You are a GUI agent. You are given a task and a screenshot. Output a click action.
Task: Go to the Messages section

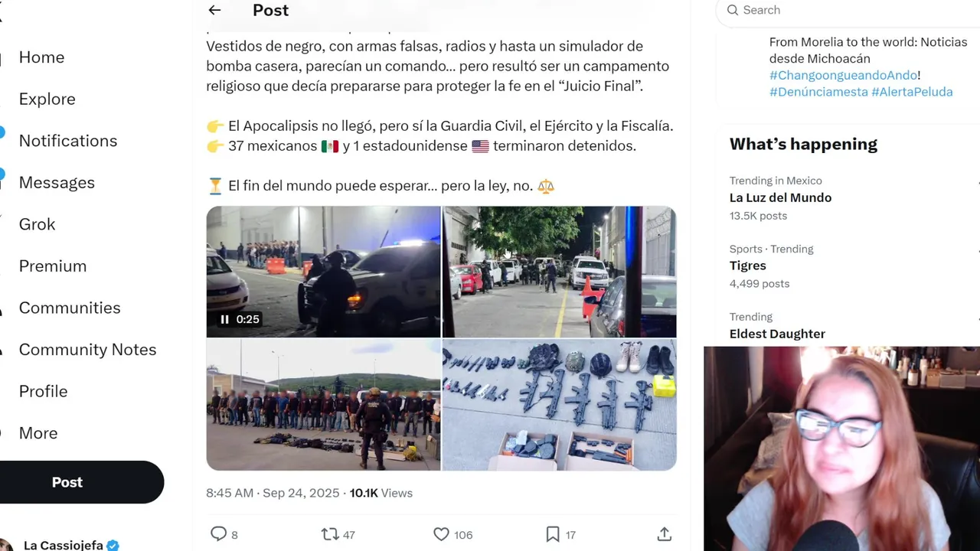click(57, 182)
